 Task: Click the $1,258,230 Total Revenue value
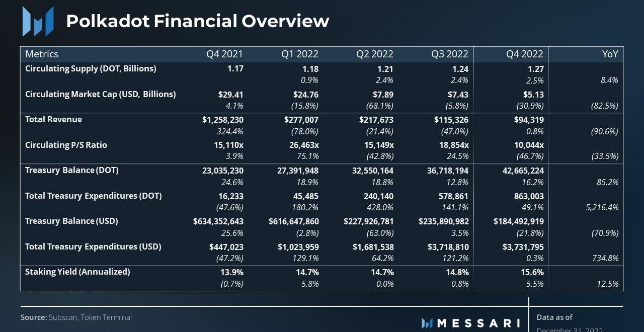click(x=222, y=120)
